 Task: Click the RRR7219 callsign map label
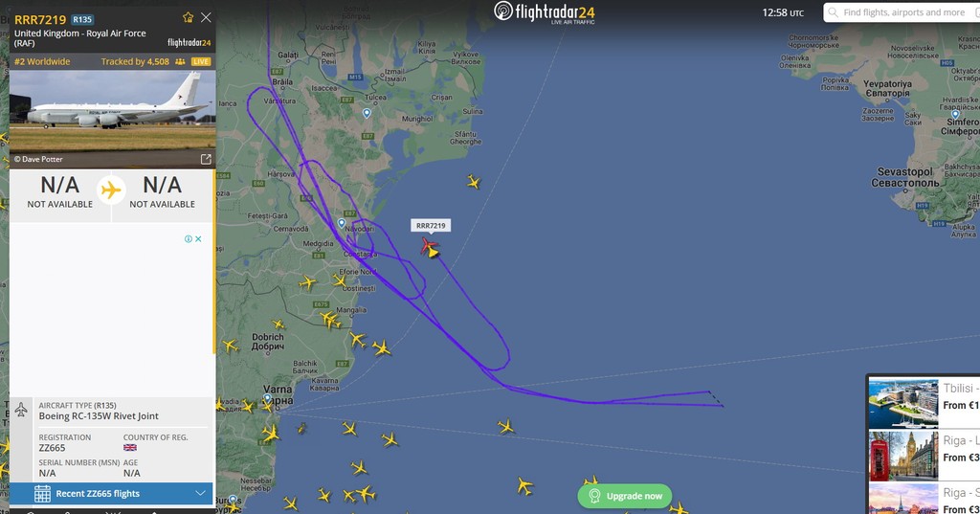[x=431, y=226]
